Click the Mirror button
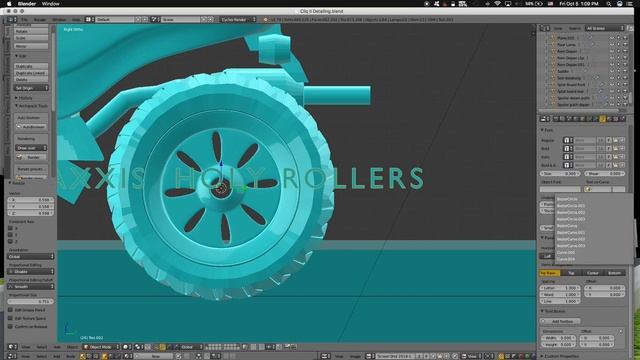 click(31, 46)
